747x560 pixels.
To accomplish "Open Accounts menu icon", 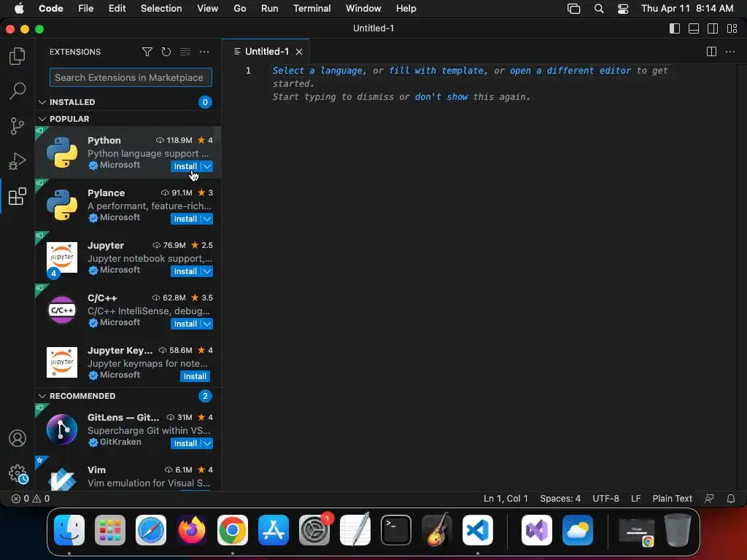I will click(x=18, y=438).
